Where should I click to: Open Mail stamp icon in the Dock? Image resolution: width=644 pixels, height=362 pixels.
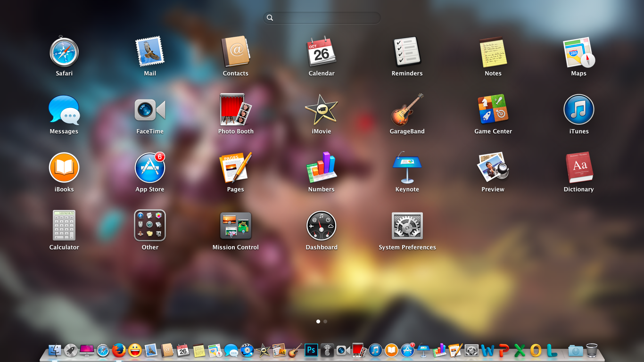coord(151,350)
